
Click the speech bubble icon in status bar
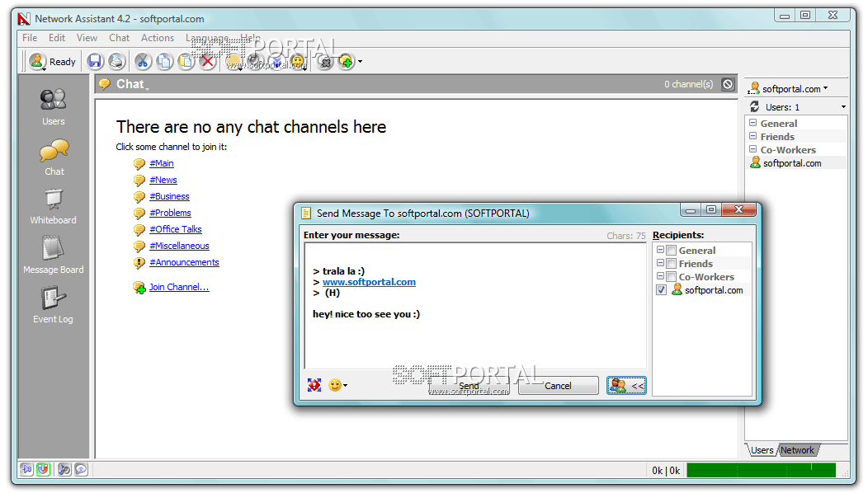pyautogui.click(x=81, y=470)
